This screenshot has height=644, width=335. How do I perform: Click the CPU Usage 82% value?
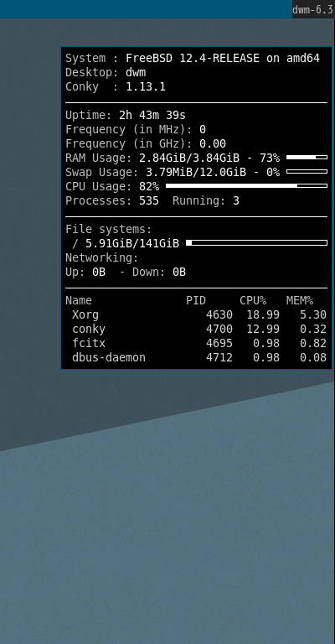149,187
